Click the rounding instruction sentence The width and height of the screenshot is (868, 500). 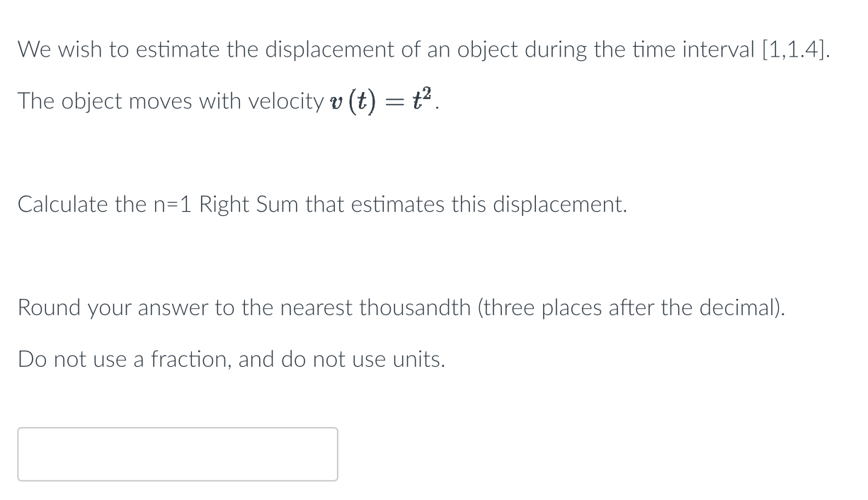(x=402, y=307)
